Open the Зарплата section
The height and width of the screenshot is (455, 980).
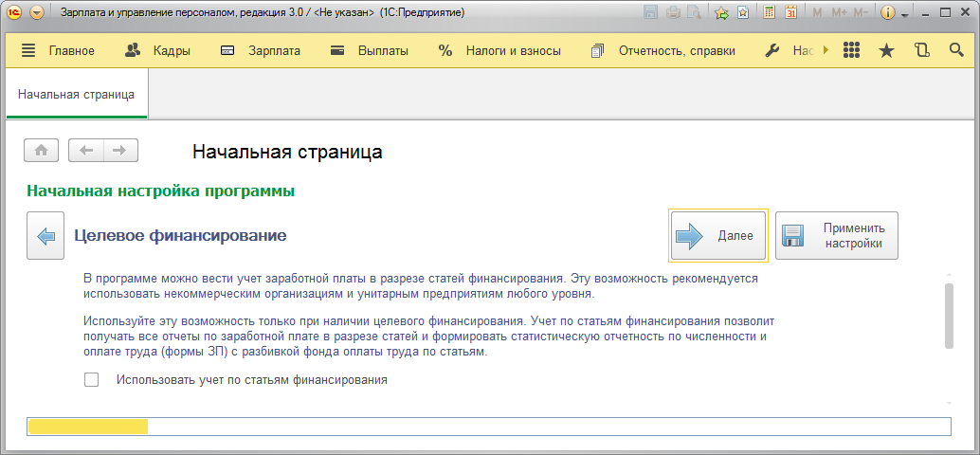(261, 51)
